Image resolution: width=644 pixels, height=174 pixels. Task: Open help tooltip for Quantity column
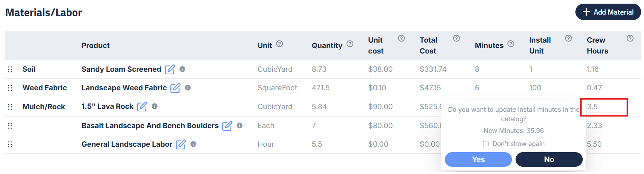click(350, 44)
